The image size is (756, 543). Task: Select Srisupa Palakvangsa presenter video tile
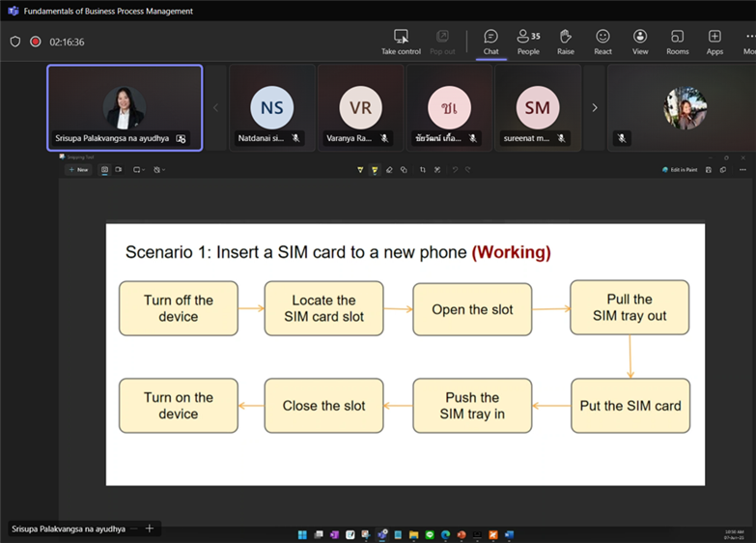click(125, 108)
